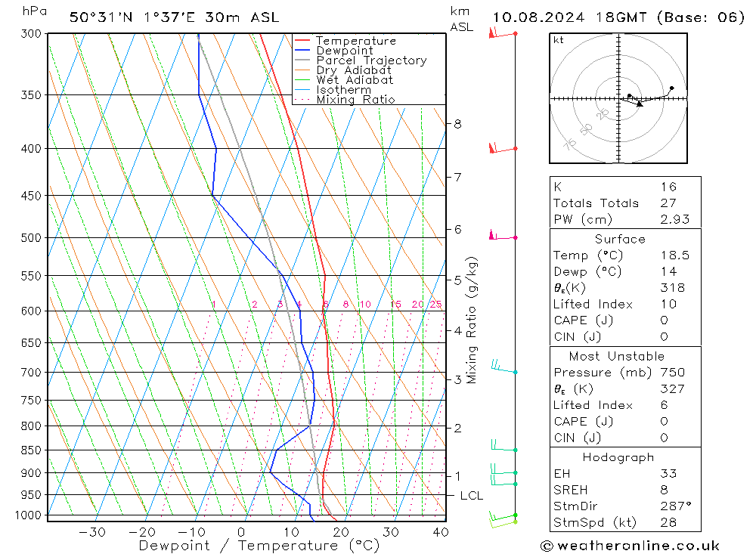
Task: Click the 0 temperature axis label
Action: (x=241, y=532)
